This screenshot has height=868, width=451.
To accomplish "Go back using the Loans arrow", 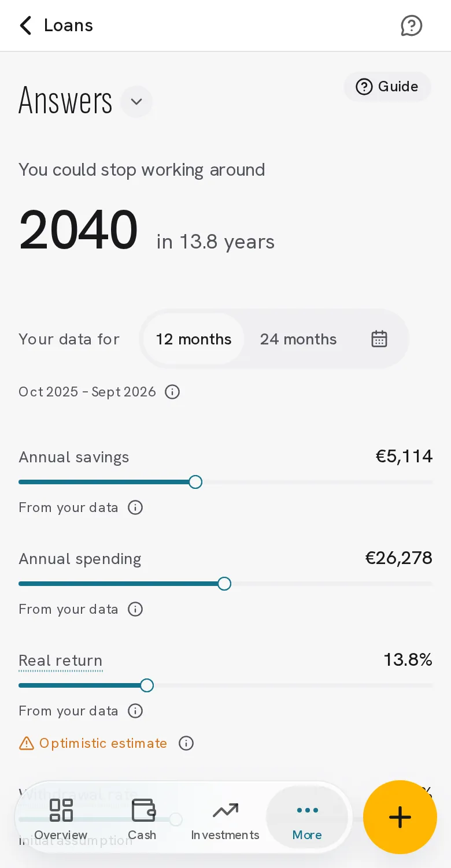I will (x=25, y=25).
